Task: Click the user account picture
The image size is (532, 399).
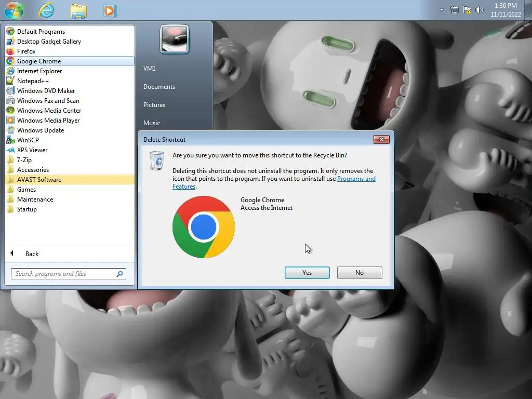Action: coord(175,39)
